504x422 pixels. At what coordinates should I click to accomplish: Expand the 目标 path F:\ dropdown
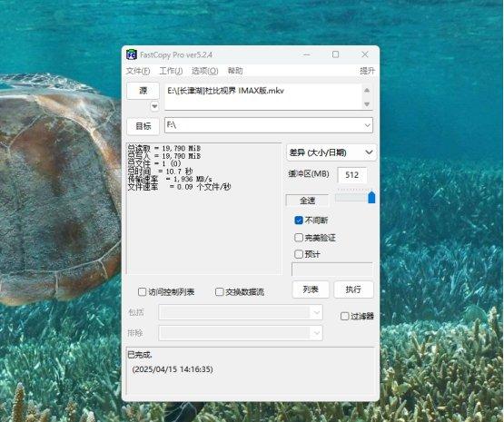point(368,125)
